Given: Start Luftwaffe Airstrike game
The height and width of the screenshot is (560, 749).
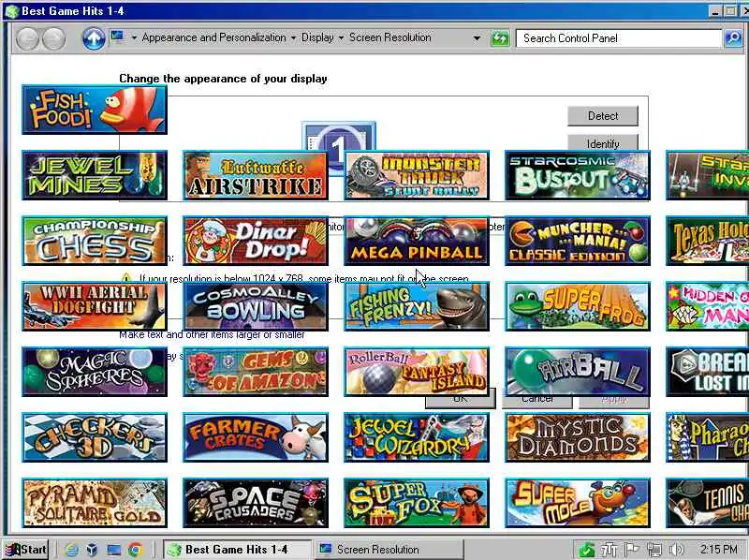Looking at the screenshot, I should coord(256,175).
